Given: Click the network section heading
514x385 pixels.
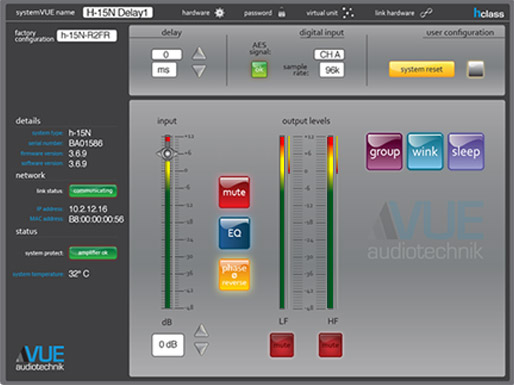Looking at the screenshot, I should tap(30, 175).
